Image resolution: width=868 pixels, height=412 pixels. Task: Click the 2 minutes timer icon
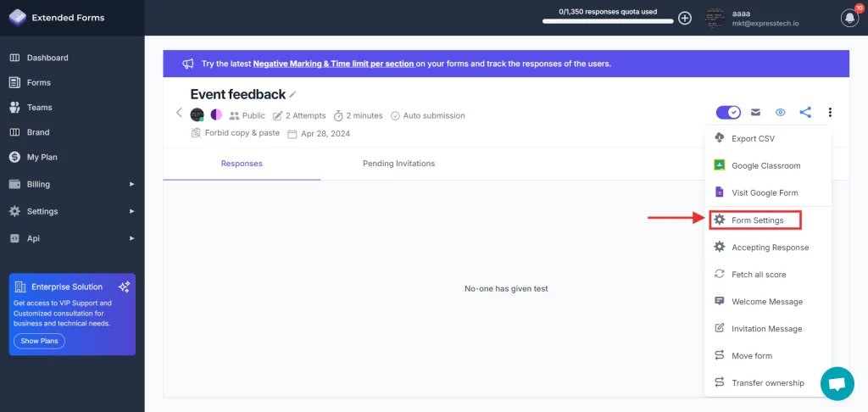point(337,116)
